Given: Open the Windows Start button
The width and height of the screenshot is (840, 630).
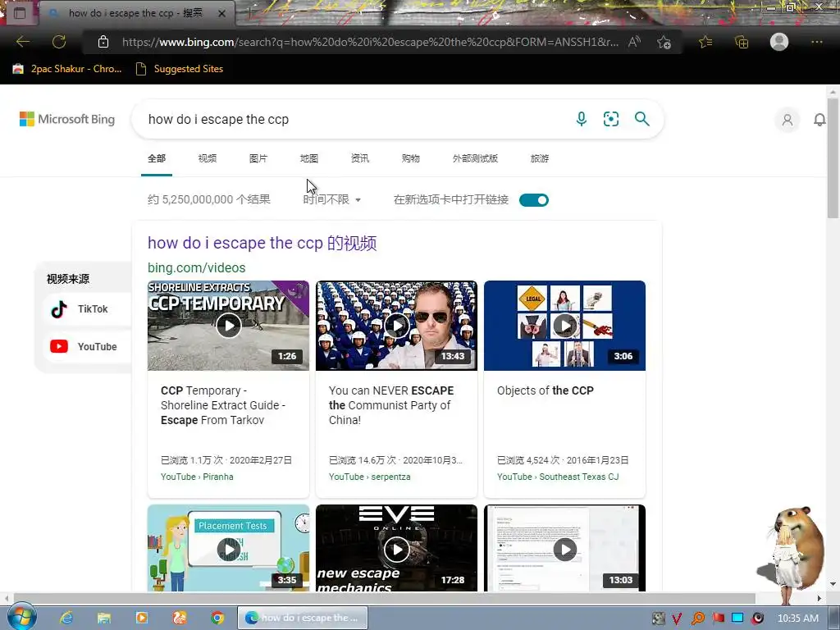Looking at the screenshot, I should [21, 617].
